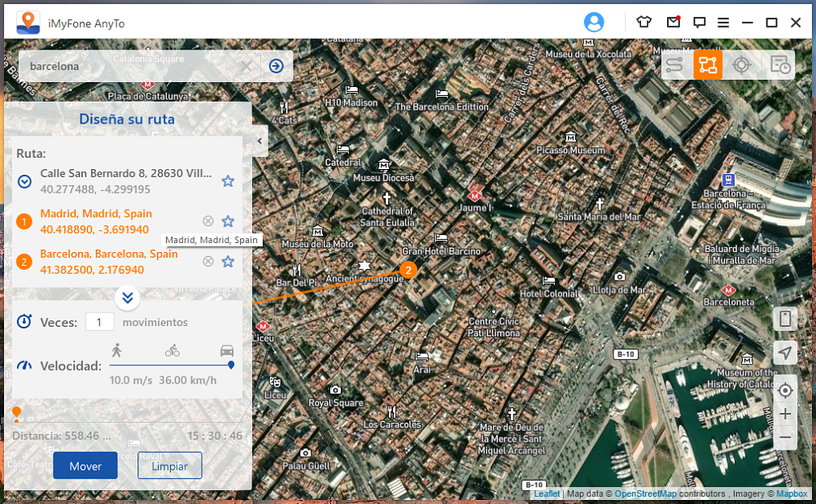Open the Leaflet attribution link
This screenshot has height=504, width=816.
click(547, 493)
